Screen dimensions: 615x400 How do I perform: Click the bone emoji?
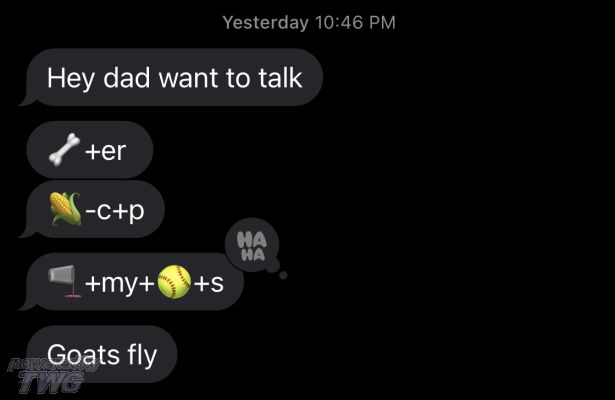(64, 150)
